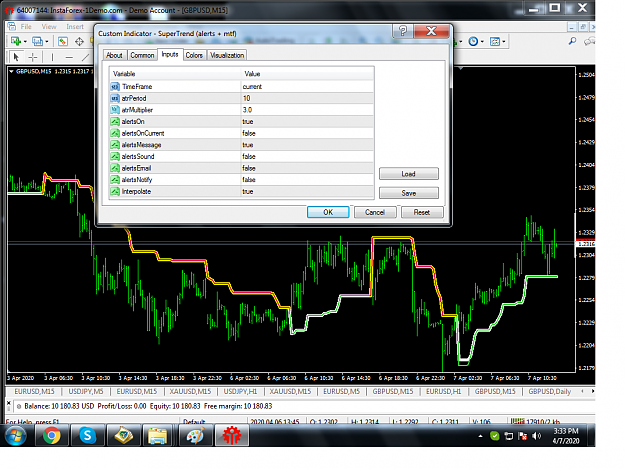Select the Cursor arrow tool
Image resolution: width=625 pixels, height=469 pixels.
pyautogui.click(x=16, y=57)
